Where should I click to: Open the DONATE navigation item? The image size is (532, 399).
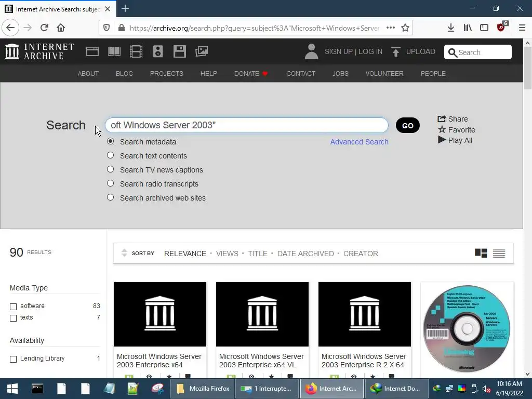(x=251, y=74)
